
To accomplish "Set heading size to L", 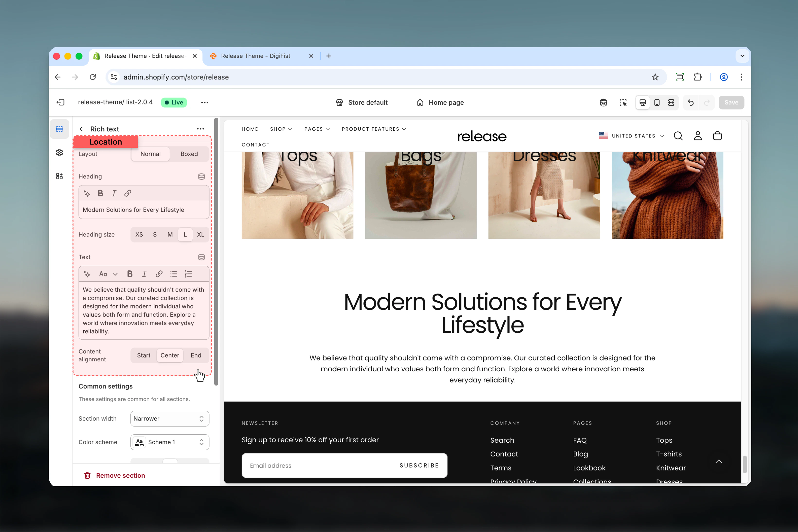I will click(185, 235).
